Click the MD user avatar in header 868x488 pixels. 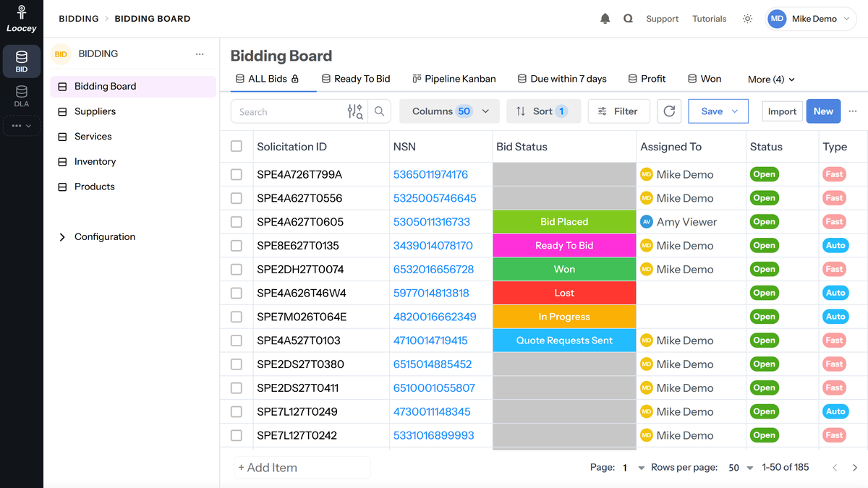click(x=777, y=19)
